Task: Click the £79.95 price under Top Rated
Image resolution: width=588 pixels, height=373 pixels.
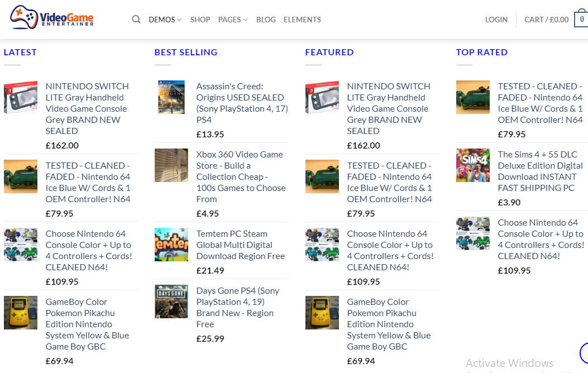Action: click(512, 134)
